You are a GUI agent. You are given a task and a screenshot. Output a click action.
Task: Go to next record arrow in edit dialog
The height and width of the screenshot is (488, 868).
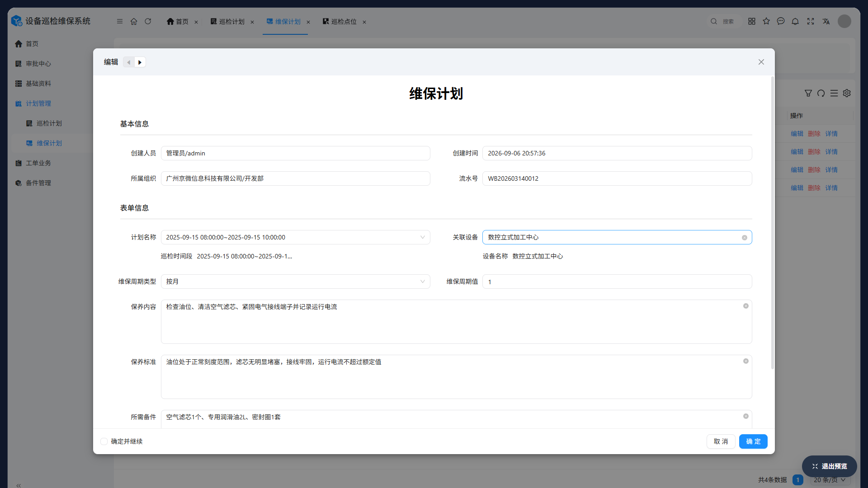(140, 62)
